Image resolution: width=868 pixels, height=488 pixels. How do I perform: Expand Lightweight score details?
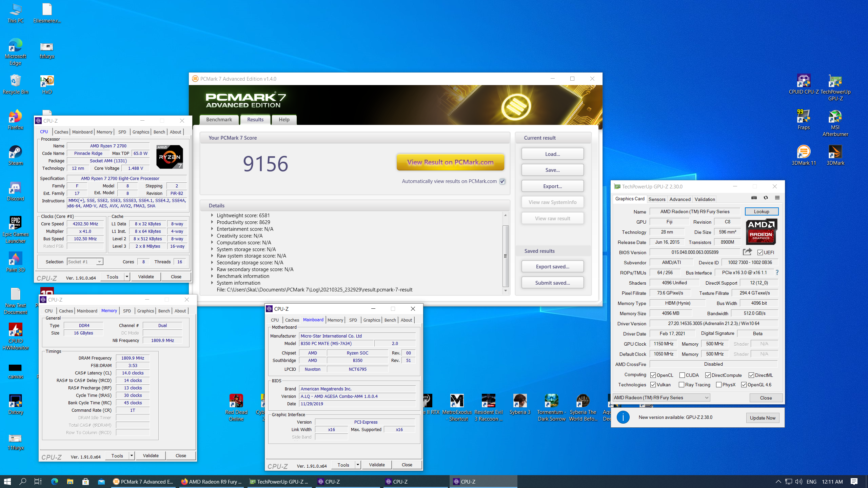(x=212, y=215)
